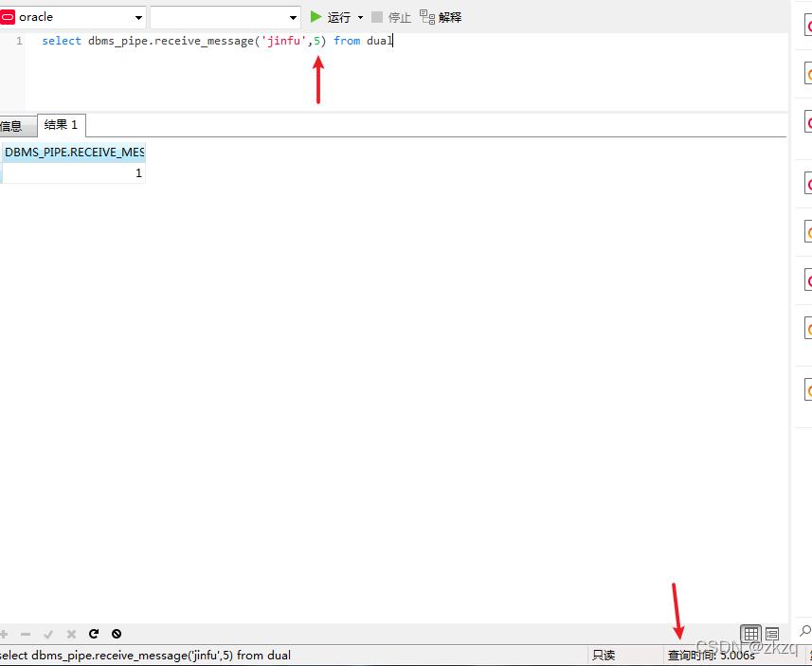
Task: Open the oracle connection dropdown
Action: [x=138, y=18]
